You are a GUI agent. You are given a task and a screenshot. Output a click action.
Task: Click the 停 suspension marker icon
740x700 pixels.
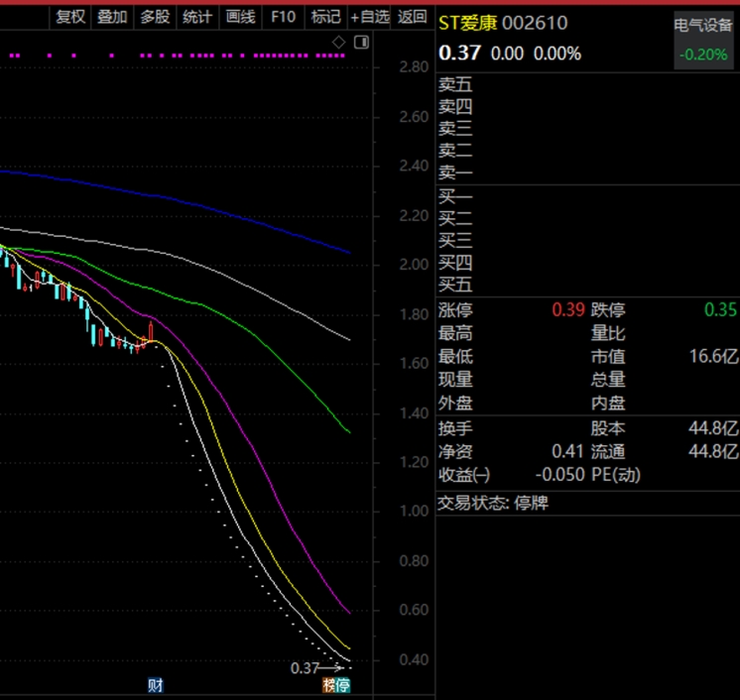click(343, 684)
